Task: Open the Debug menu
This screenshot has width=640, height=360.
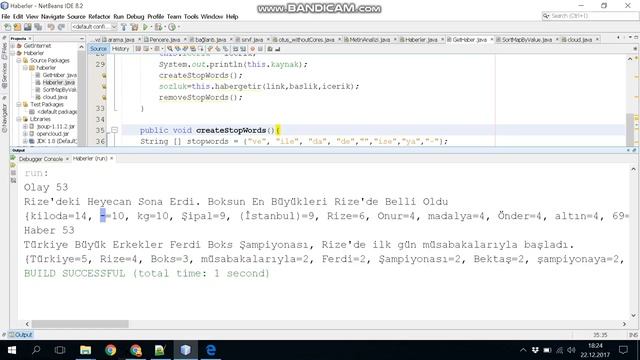Action: click(x=135, y=17)
